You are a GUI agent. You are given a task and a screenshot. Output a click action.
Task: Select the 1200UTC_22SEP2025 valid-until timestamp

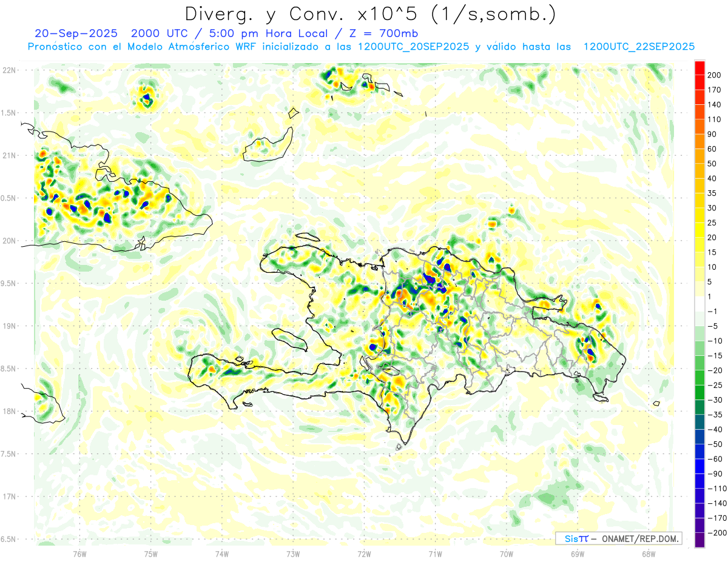639,47
